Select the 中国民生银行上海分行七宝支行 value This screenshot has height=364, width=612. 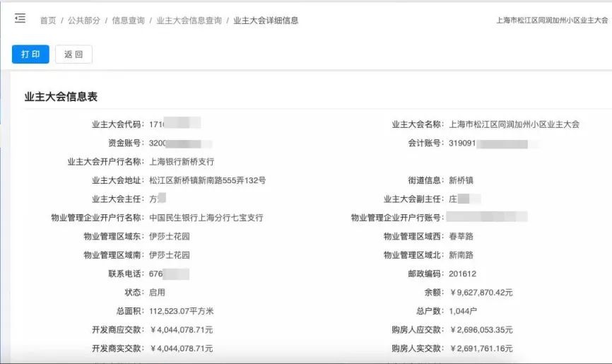point(206,218)
